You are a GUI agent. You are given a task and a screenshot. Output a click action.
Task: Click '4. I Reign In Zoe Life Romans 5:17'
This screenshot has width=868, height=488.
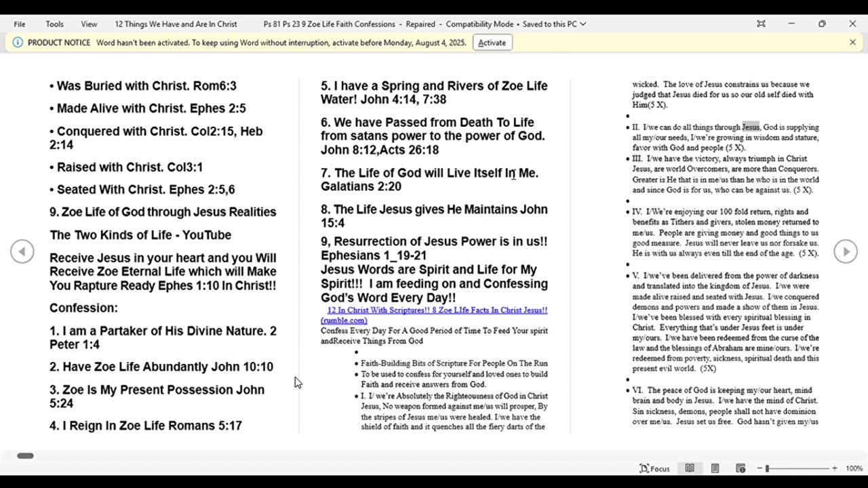tap(146, 426)
